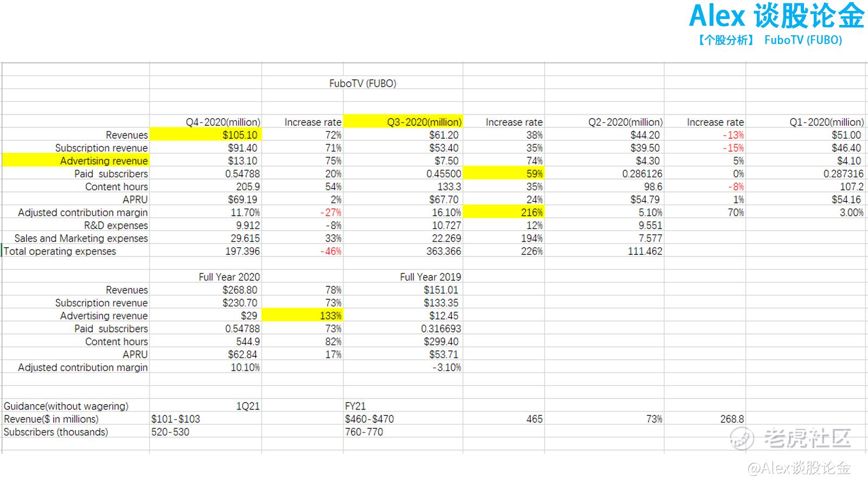Click the $46.40 subscription revenue cell
This screenshot has height=488, width=868.
tap(806, 148)
